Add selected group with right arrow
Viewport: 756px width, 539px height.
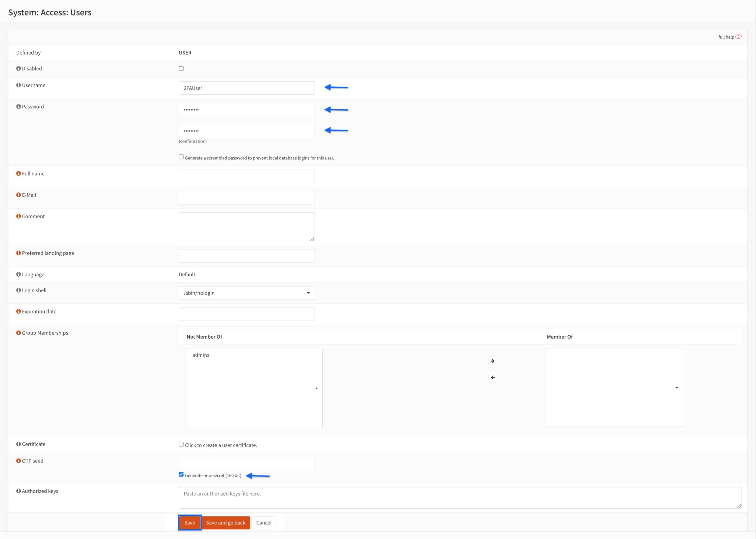[492, 361]
